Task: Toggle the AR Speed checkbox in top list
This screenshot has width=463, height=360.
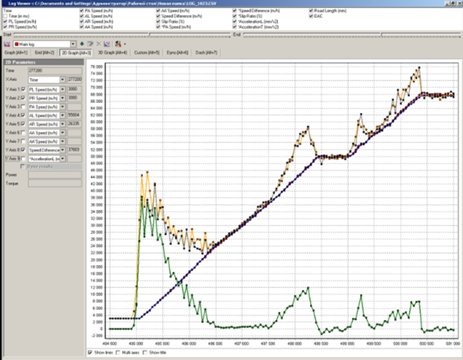Action: click(x=82, y=21)
